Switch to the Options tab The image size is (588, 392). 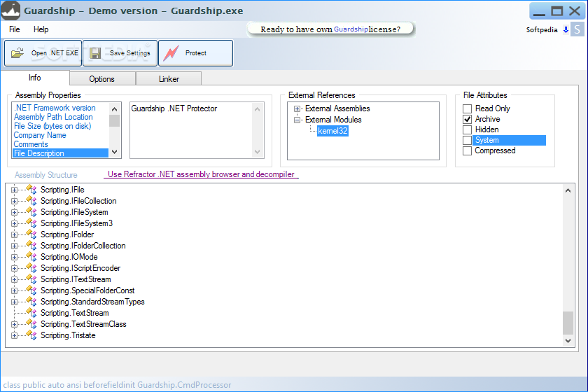pyautogui.click(x=102, y=79)
